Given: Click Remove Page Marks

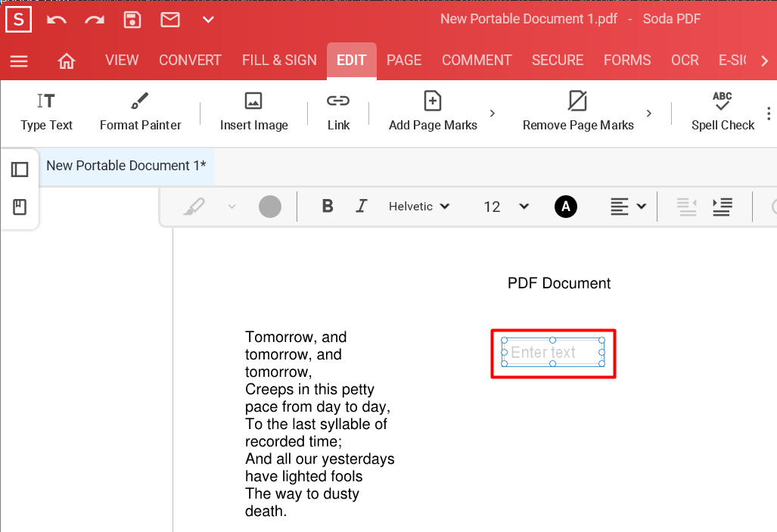Looking at the screenshot, I should (578, 111).
